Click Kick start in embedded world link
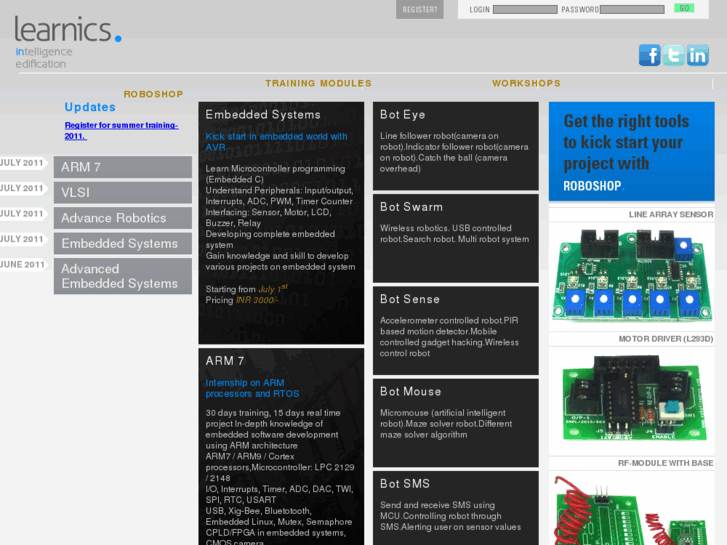 point(276,141)
